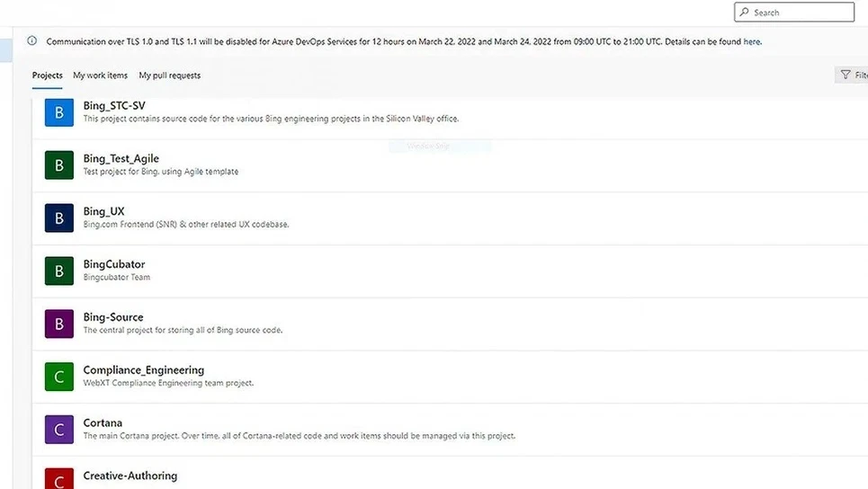Switch to the Projects tab

pyautogui.click(x=47, y=76)
